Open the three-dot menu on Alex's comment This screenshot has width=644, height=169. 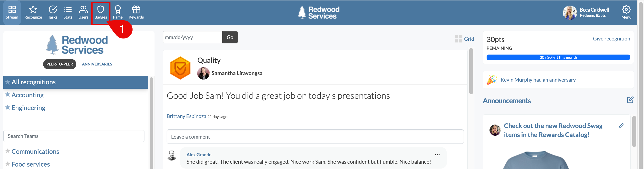(x=437, y=155)
